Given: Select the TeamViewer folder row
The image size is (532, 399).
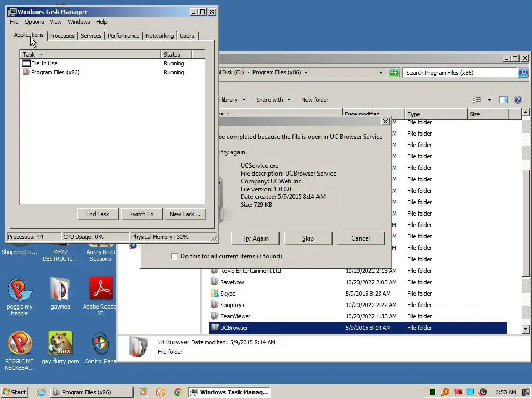Looking at the screenshot, I should click(x=358, y=316).
